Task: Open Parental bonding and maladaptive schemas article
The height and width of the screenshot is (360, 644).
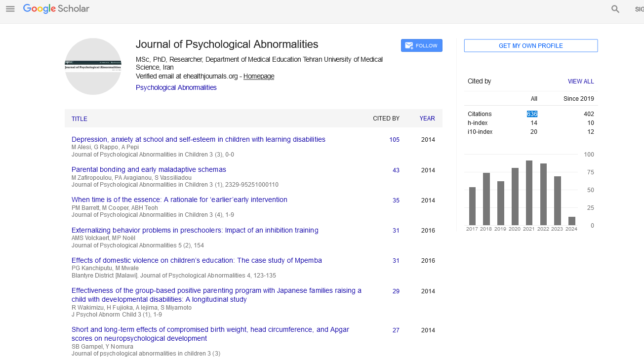Action: tap(149, 169)
